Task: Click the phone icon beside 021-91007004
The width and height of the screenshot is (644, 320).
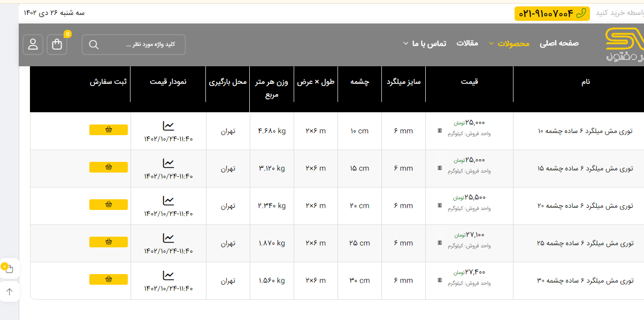Action: (x=581, y=13)
